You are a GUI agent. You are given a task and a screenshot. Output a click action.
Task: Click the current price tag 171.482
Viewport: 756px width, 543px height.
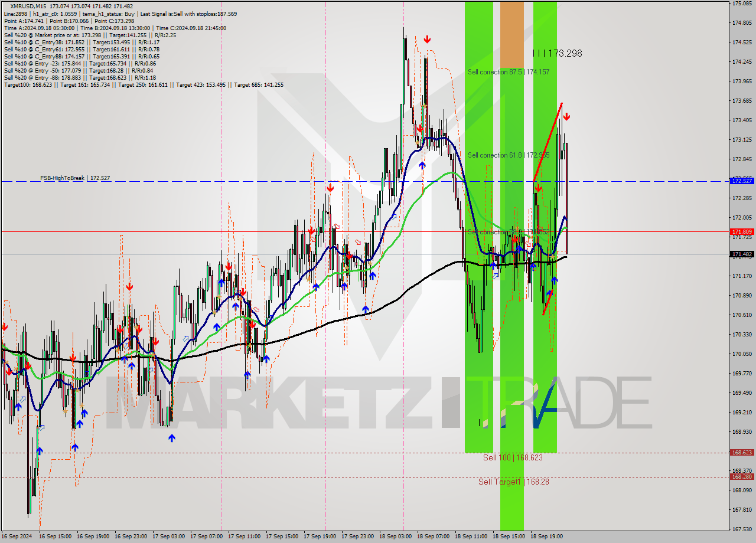(x=741, y=254)
